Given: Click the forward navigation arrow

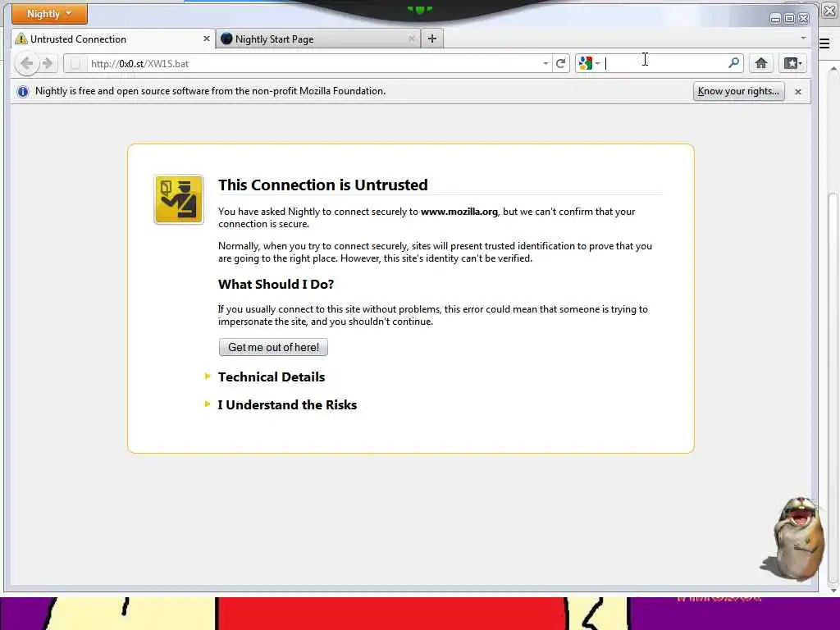Looking at the screenshot, I should tap(48, 64).
